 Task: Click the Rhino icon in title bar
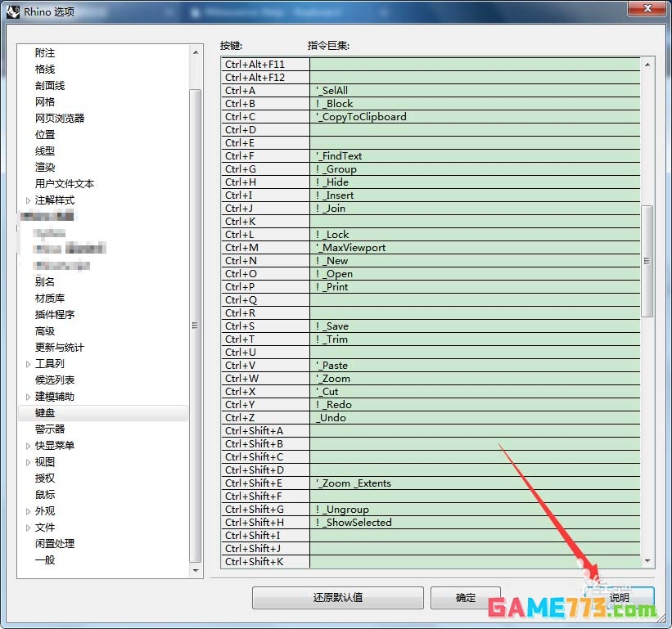point(13,11)
